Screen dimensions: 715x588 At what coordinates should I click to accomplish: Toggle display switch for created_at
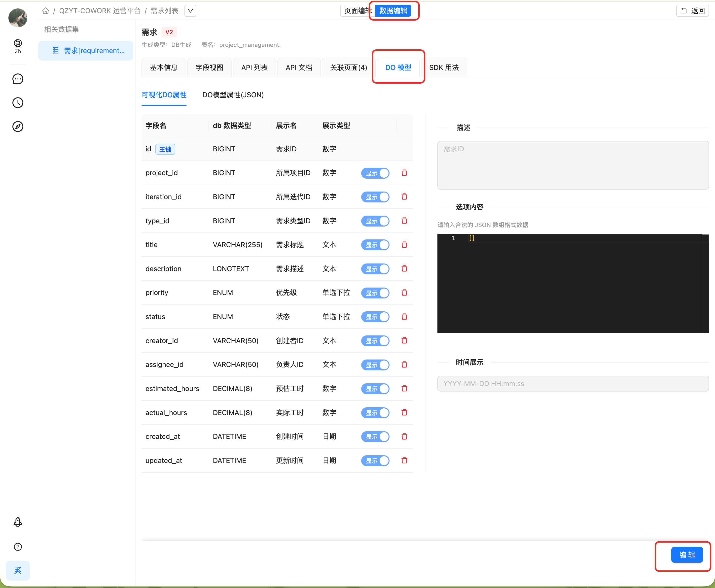[375, 437]
